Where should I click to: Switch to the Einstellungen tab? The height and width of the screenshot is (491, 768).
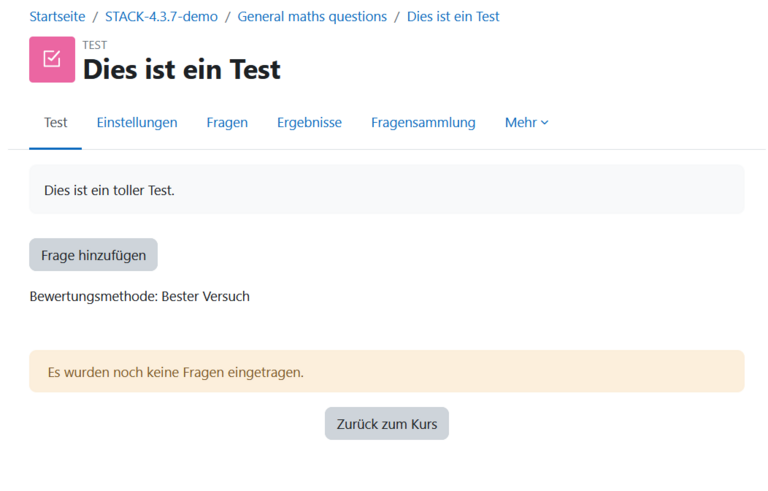click(x=137, y=123)
